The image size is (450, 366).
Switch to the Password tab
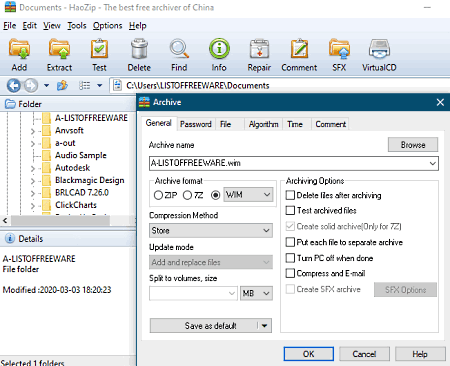click(x=196, y=124)
